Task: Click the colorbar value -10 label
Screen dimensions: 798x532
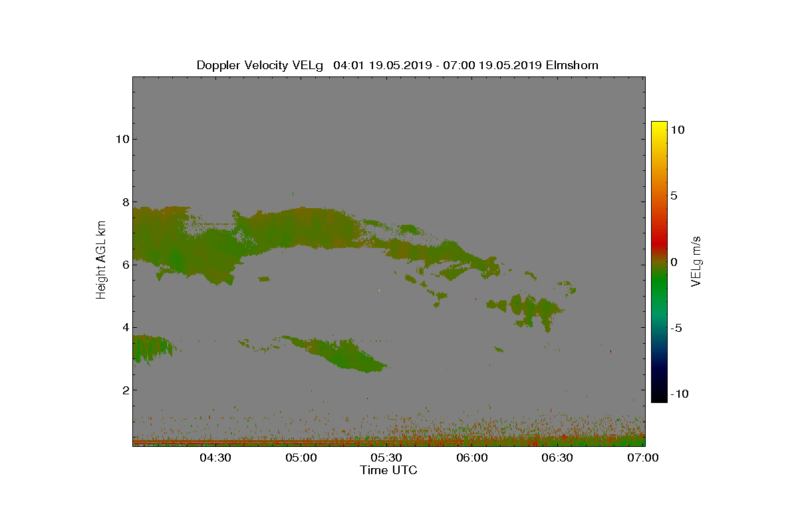Action: pos(680,394)
